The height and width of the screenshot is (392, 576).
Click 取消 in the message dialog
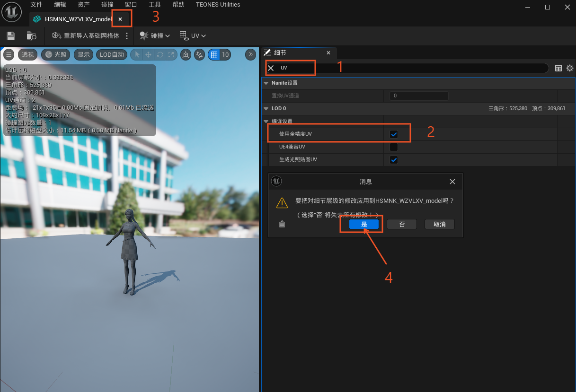(439, 224)
